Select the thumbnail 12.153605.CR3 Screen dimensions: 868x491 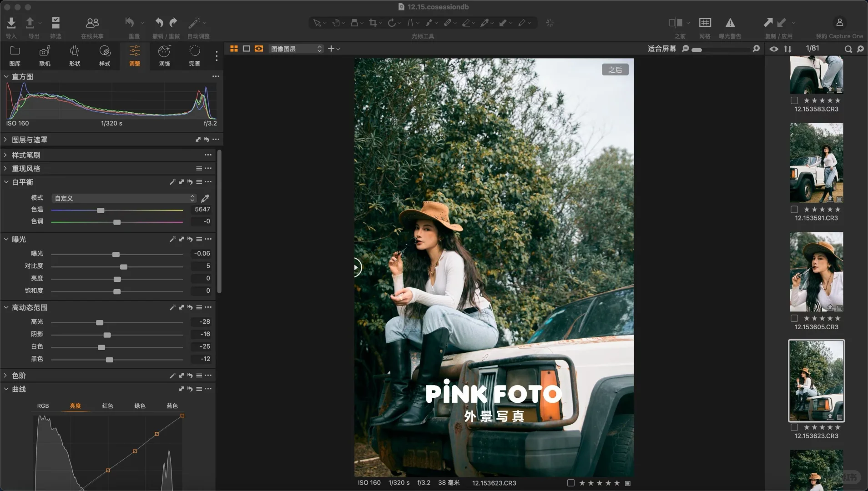(x=817, y=272)
